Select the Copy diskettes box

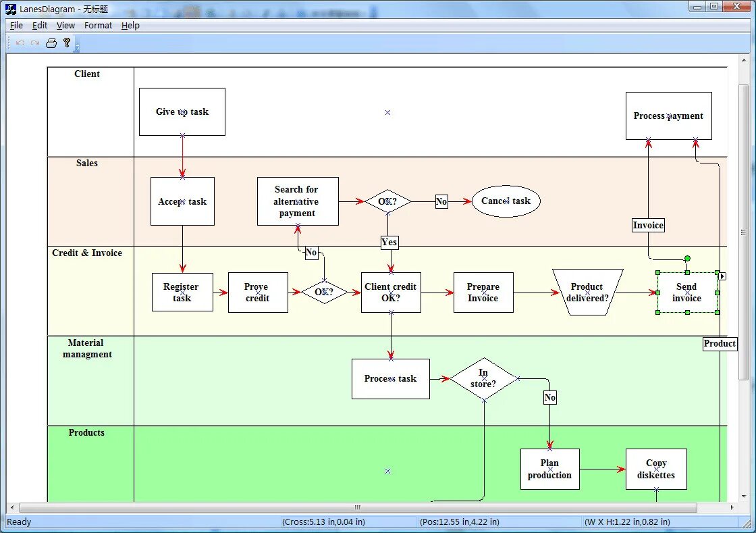(656, 469)
